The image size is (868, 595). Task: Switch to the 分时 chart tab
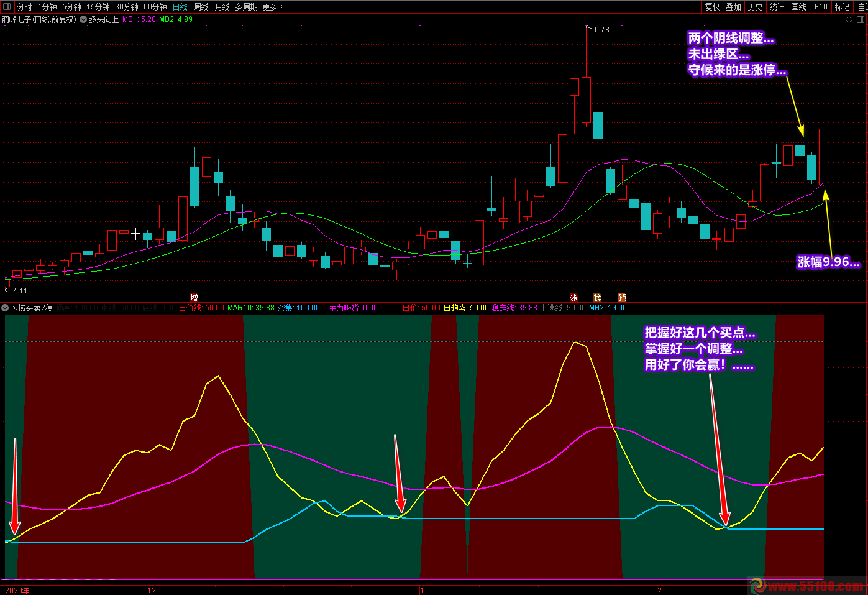(x=24, y=7)
